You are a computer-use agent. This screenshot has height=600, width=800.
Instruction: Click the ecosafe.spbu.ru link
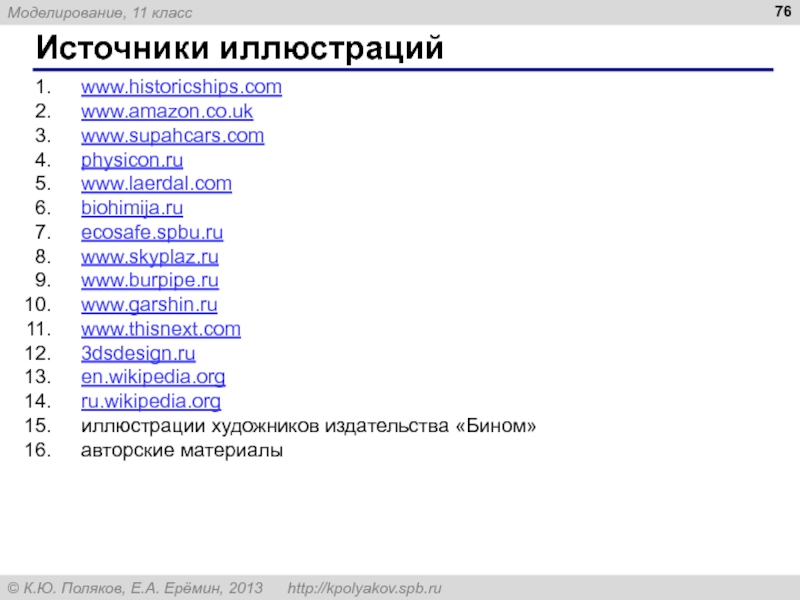click(x=152, y=233)
